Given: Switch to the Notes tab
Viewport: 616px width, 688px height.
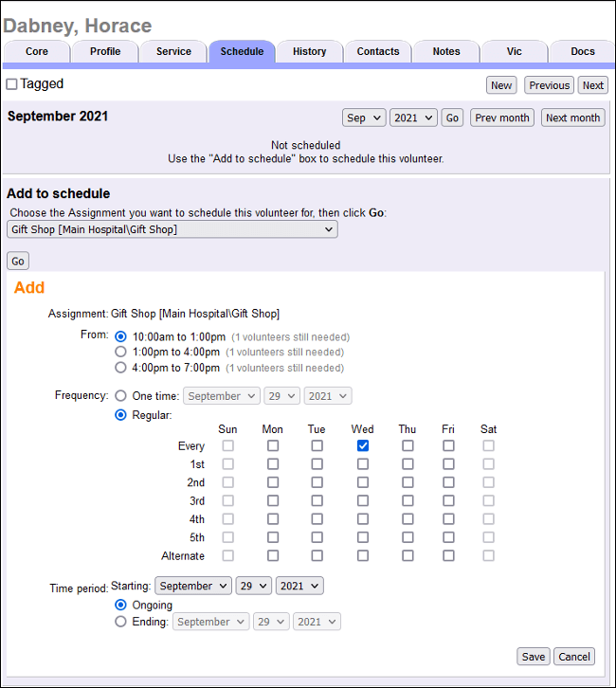Looking at the screenshot, I should tap(446, 52).
